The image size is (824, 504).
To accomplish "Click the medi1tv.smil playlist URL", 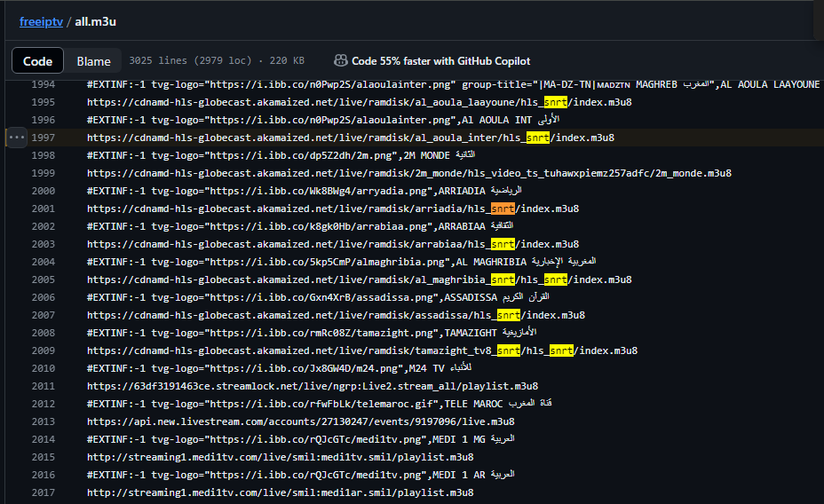I will pos(281,457).
